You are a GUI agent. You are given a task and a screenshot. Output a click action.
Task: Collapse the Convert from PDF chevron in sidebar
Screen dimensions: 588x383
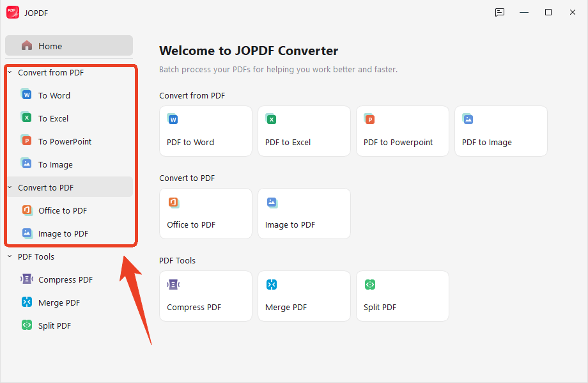click(10, 72)
